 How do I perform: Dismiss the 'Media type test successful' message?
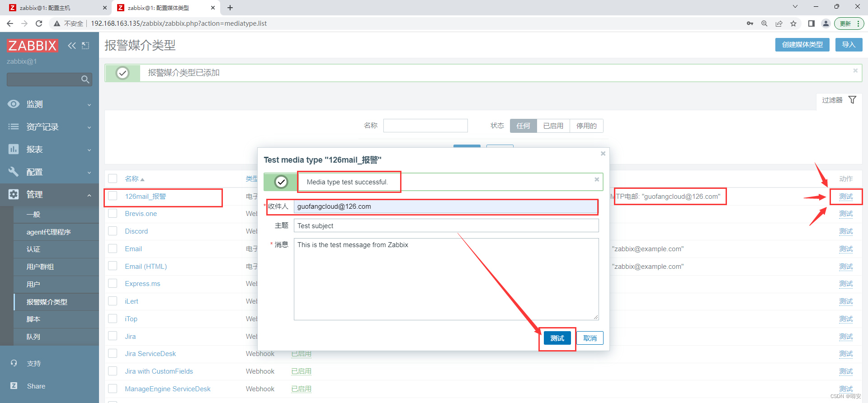(597, 179)
